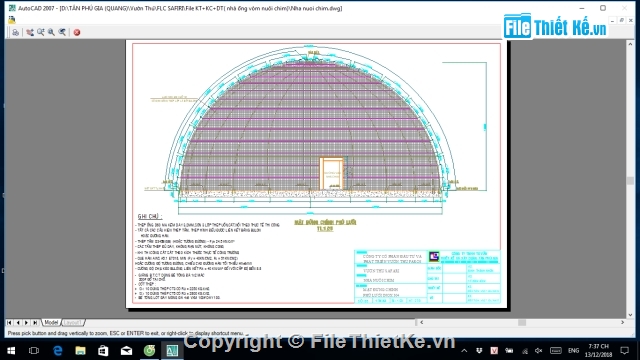The image size is (640, 360).
Task: Jump to the first layout tab arrow
Action: (x=9, y=322)
